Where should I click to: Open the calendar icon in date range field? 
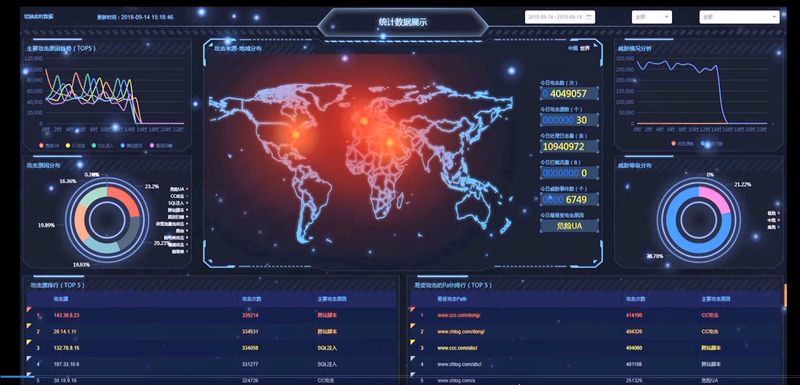click(588, 17)
